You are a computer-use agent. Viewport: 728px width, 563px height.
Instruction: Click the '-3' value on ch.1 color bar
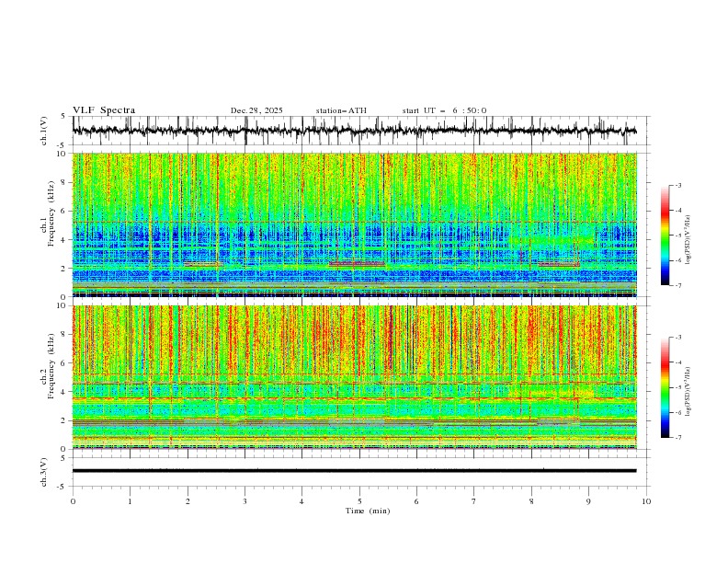[x=677, y=185]
